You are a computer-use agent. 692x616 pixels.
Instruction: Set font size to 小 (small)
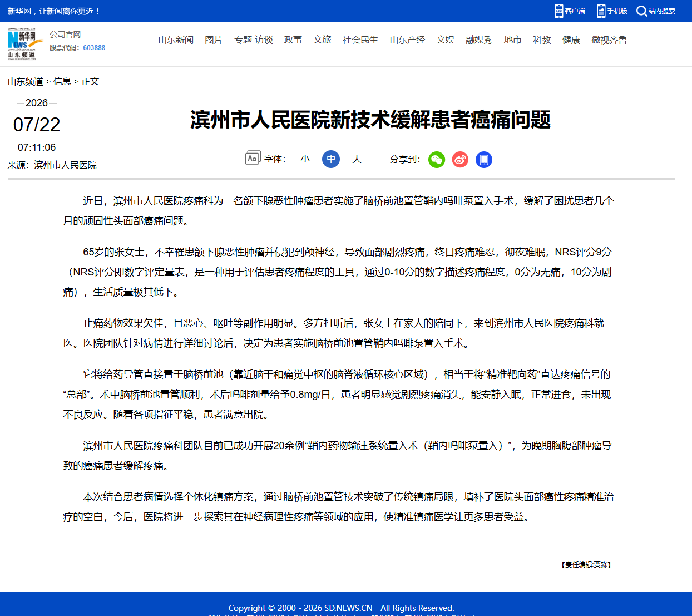[x=305, y=159]
